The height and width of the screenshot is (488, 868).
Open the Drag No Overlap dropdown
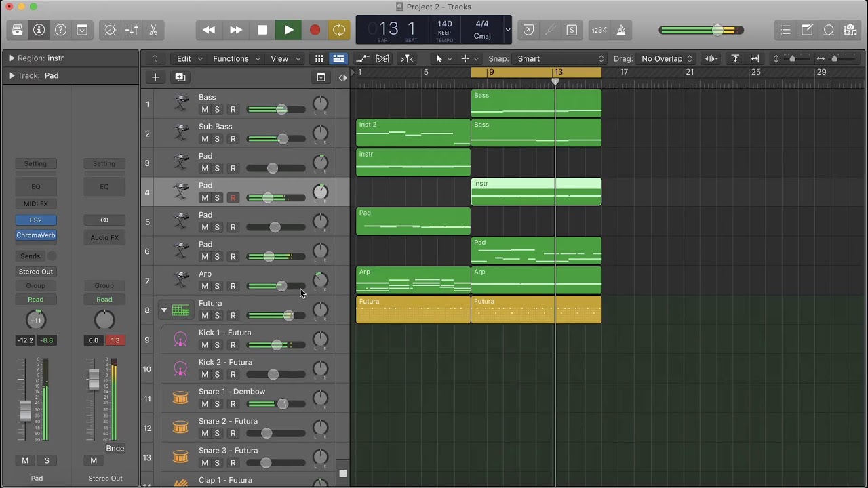(x=666, y=59)
